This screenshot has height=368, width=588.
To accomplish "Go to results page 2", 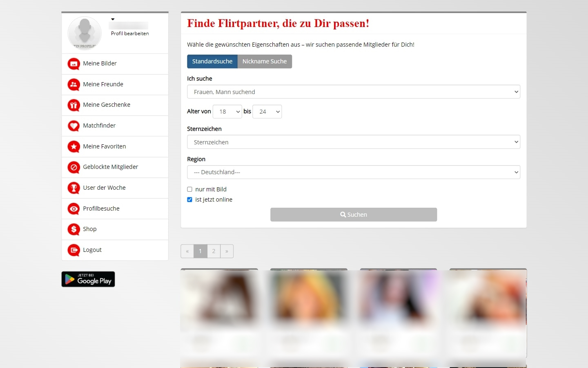I will [x=214, y=251].
